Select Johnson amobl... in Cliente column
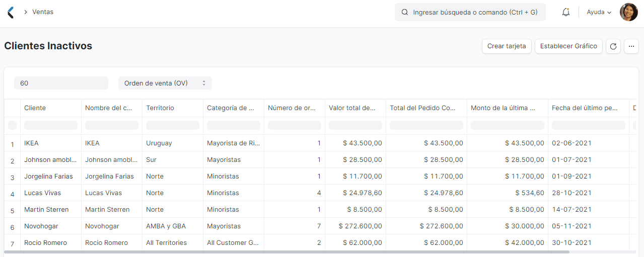The image size is (644, 257). 50,159
